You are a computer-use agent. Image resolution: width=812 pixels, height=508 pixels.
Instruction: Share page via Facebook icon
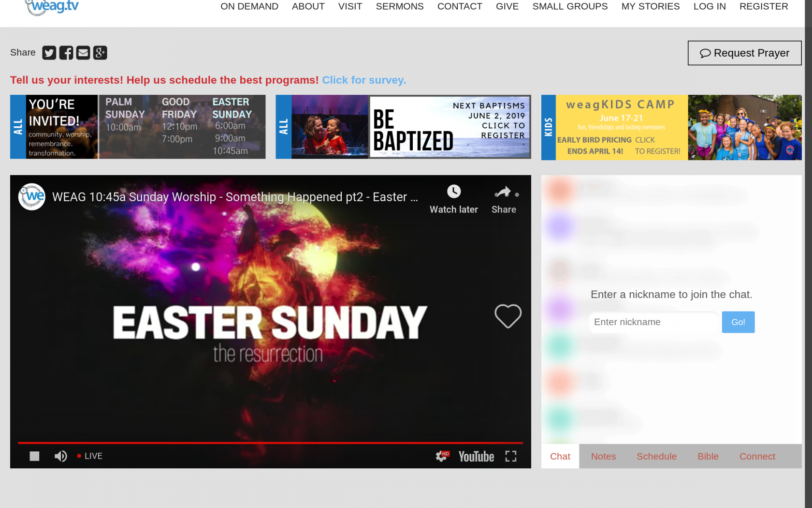[x=66, y=53]
